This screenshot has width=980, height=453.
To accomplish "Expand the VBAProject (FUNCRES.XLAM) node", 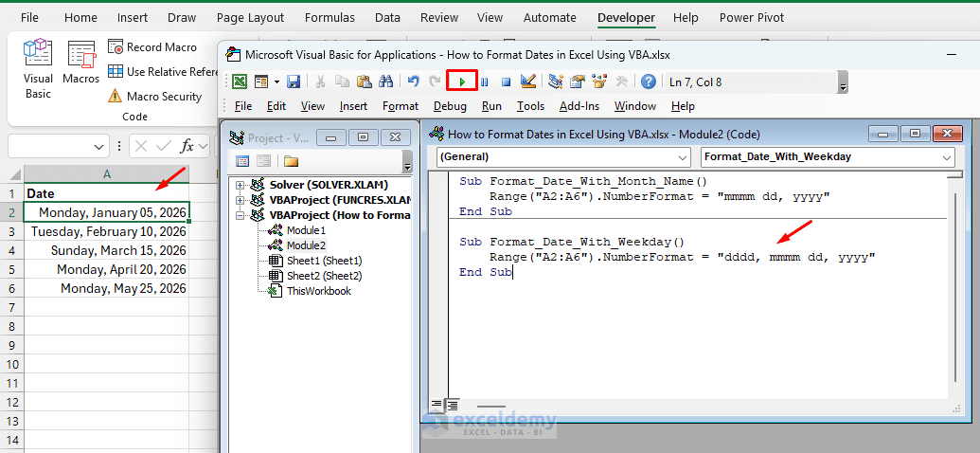I will coord(240,200).
